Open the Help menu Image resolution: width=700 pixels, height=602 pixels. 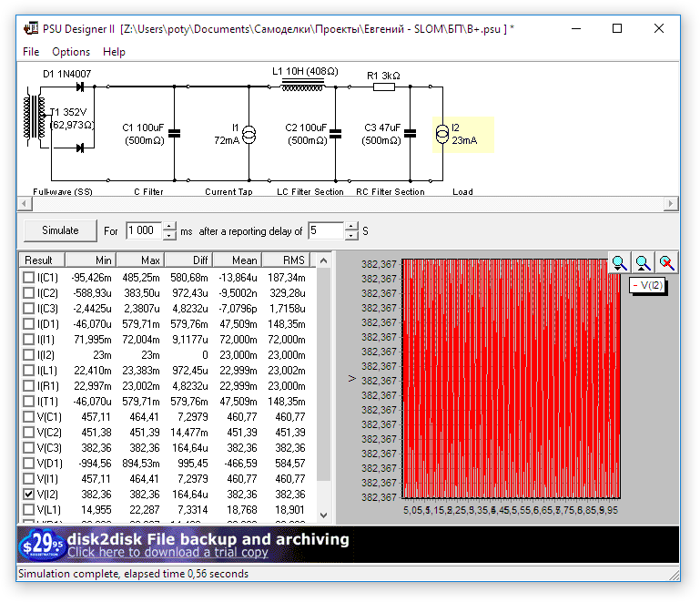[114, 52]
